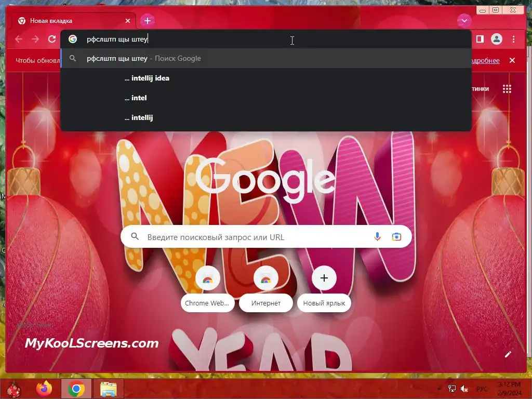The height and width of the screenshot is (399, 532).
Task: Add a shortcut via Новый ярлык
Action: pos(324,289)
